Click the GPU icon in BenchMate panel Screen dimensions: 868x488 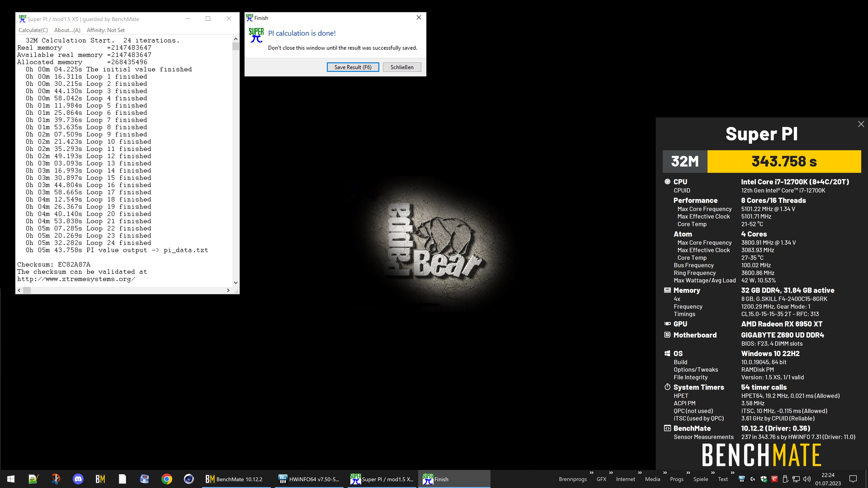point(667,324)
